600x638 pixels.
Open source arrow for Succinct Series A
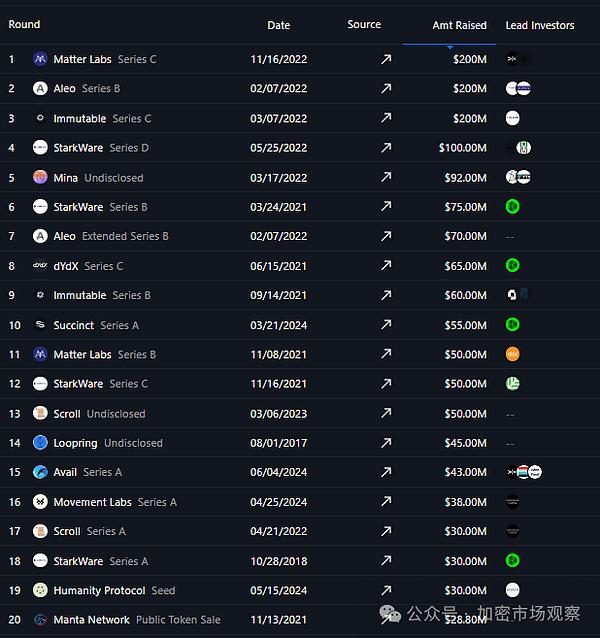point(386,325)
